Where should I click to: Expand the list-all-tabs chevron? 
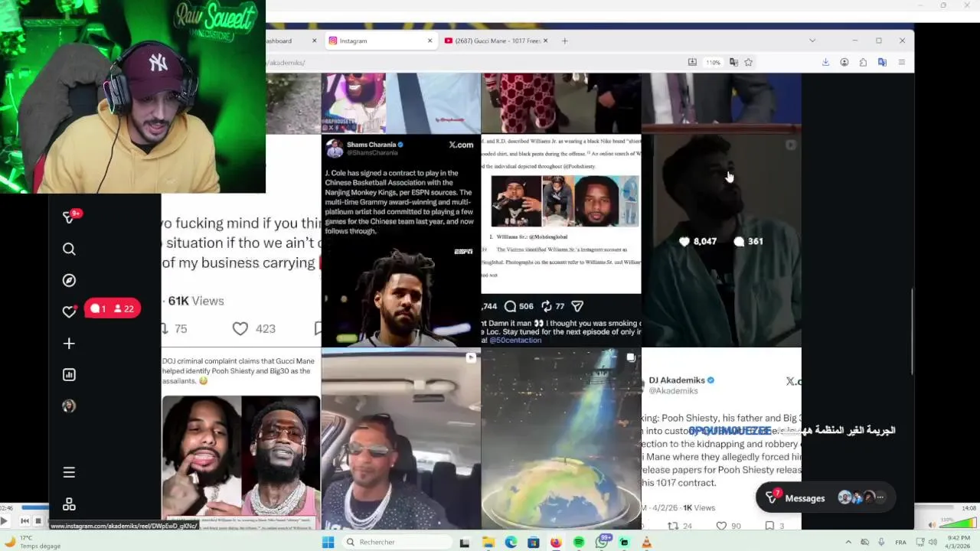click(x=812, y=41)
